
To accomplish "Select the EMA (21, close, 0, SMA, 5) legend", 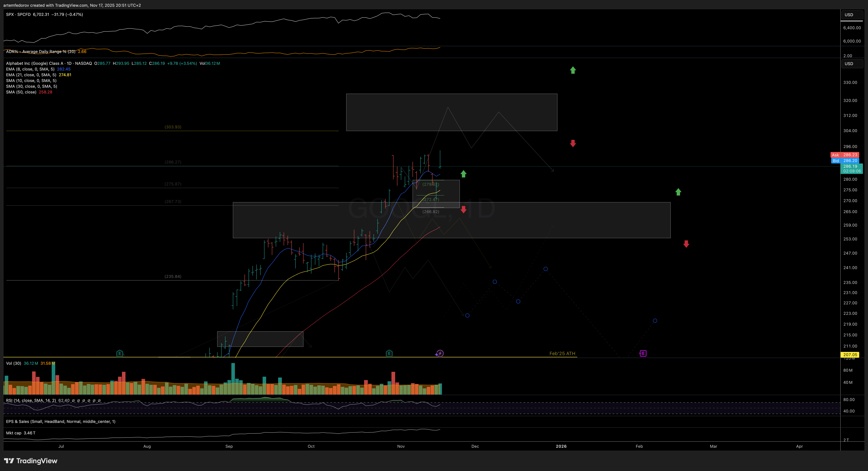I will (31, 75).
